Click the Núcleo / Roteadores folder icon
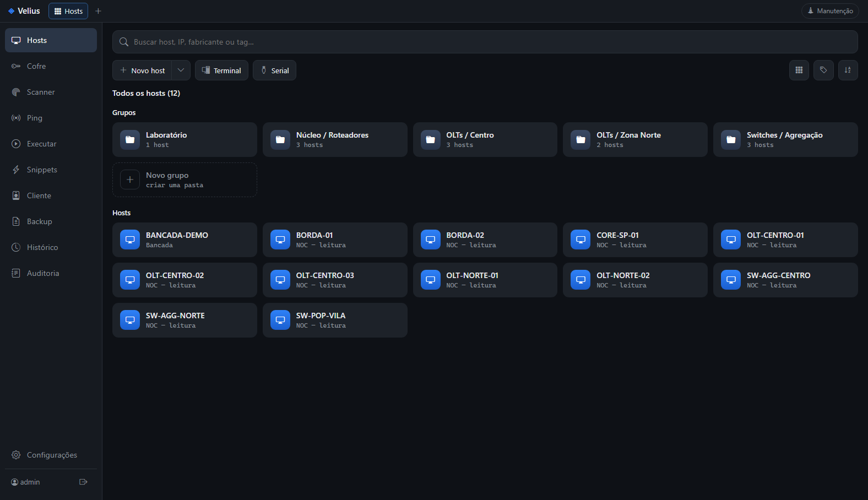 coord(280,140)
